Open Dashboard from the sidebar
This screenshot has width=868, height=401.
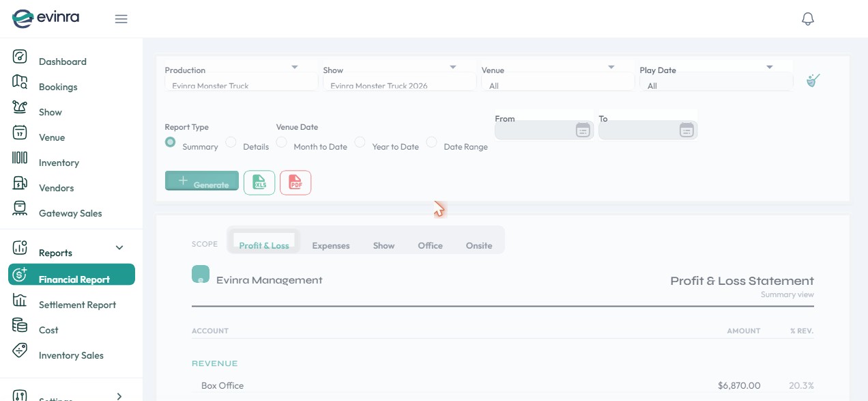(x=63, y=61)
